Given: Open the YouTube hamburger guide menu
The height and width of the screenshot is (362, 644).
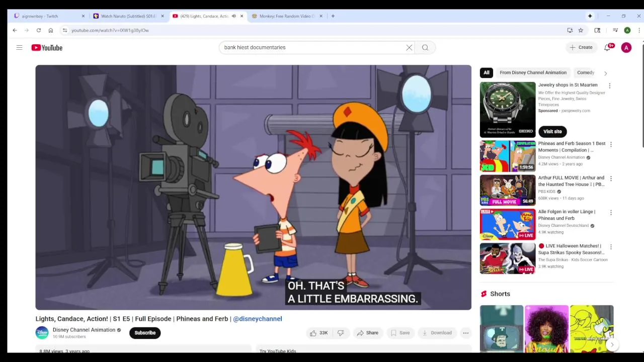Looking at the screenshot, I should [19, 48].
